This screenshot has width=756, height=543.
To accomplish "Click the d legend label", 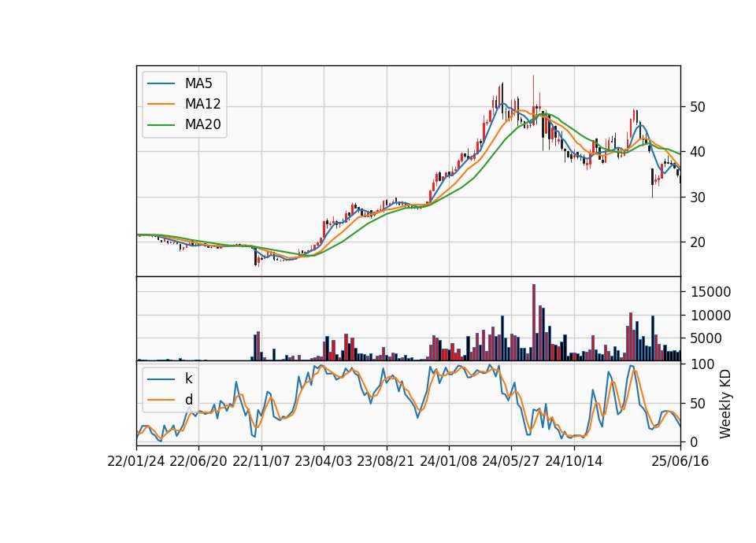I will click(188, 400).
